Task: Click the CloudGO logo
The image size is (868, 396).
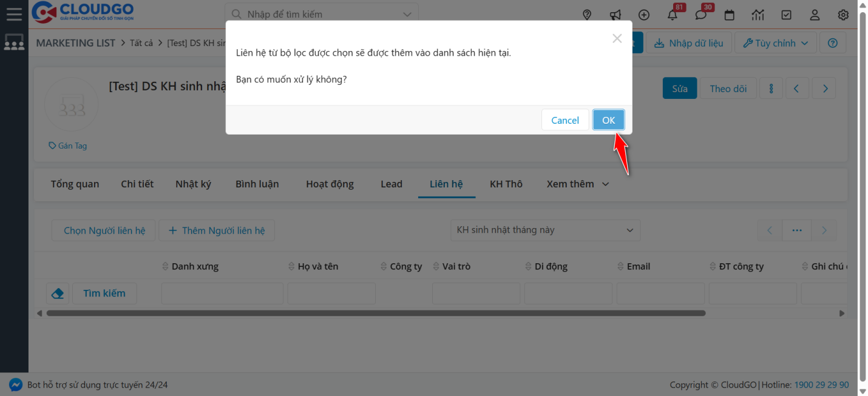Action: [x=82, y=12]
